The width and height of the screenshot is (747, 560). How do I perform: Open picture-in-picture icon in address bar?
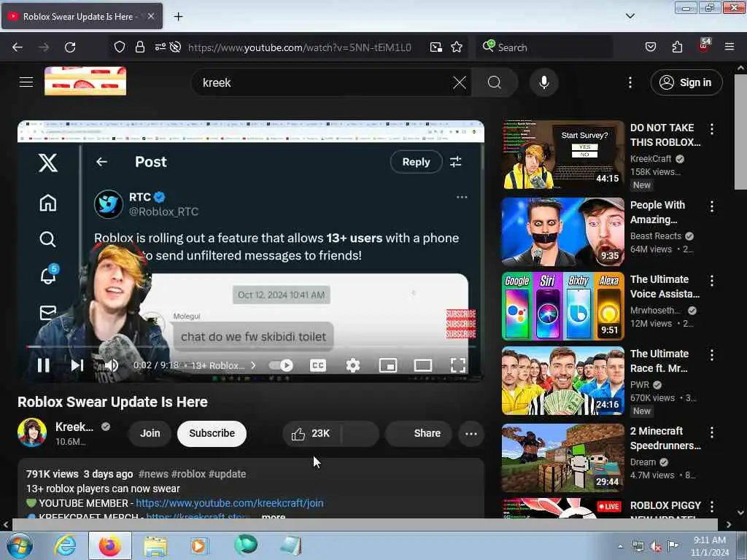tap(436, 47)
